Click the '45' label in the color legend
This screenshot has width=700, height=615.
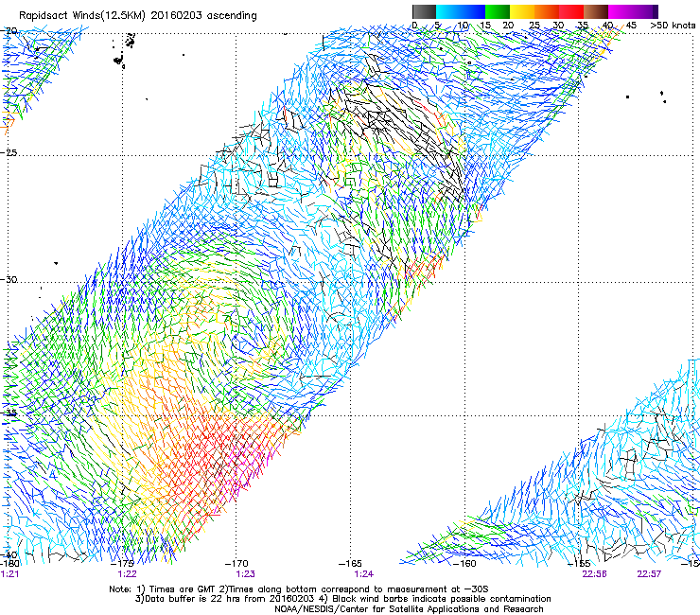click(x=631, y=25)
